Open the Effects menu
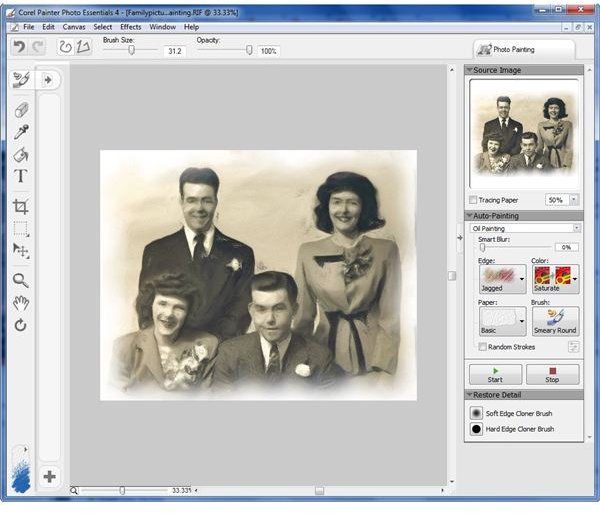600x514 pixels. [130, 27]
